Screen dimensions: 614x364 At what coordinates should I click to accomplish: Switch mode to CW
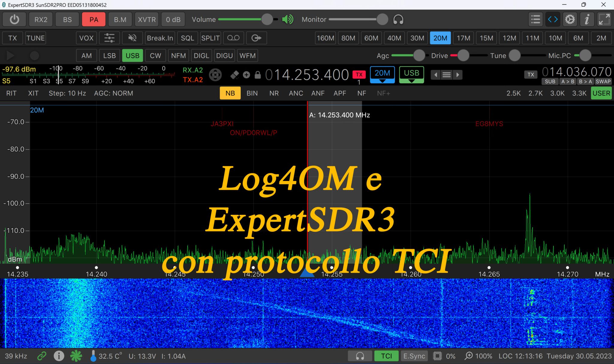(155, 56)
